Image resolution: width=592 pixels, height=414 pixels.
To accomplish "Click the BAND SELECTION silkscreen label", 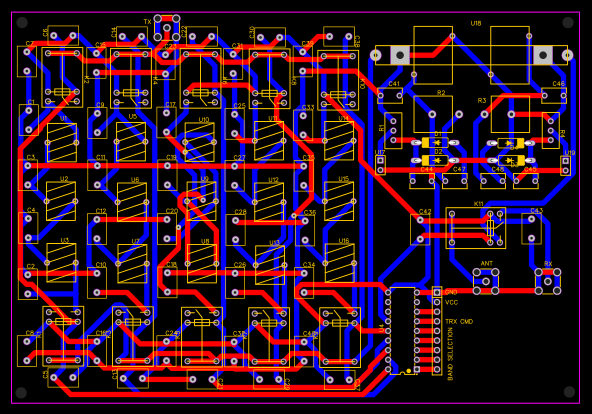I will tap(450, 354).
